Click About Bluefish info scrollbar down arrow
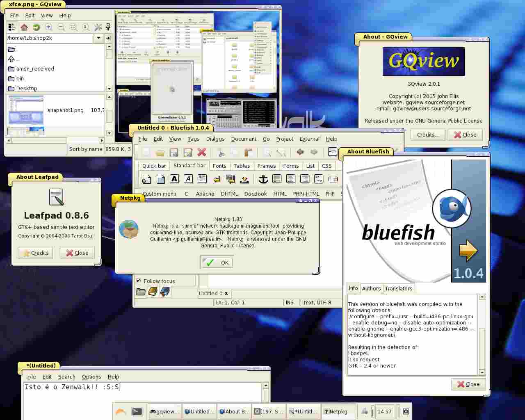The image size is (525, 420). 482,372
